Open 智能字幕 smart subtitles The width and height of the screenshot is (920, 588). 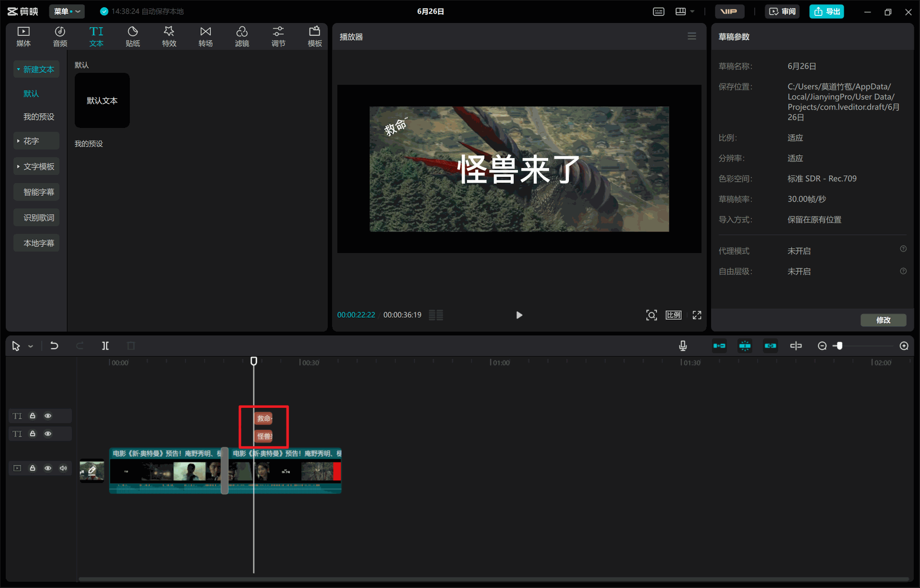click(x=36, y=192)
